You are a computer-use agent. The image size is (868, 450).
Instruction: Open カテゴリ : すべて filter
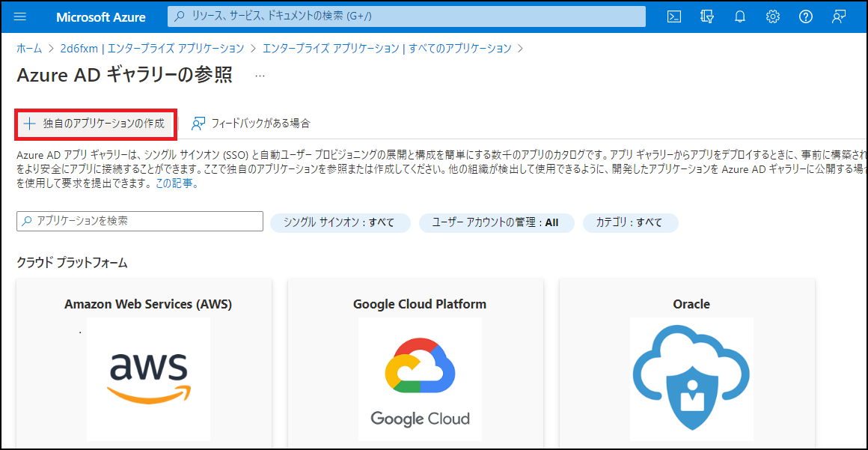point(631,223)
